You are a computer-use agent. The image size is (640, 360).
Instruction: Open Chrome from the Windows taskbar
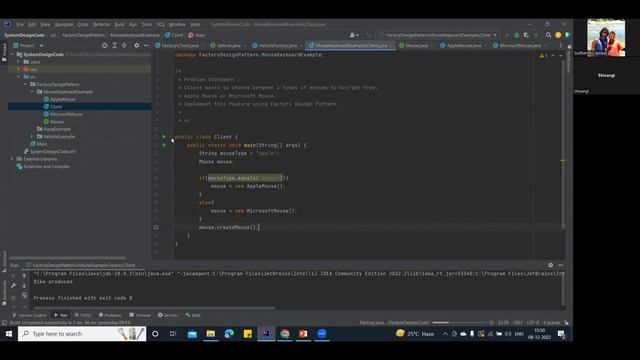point(285,333)
